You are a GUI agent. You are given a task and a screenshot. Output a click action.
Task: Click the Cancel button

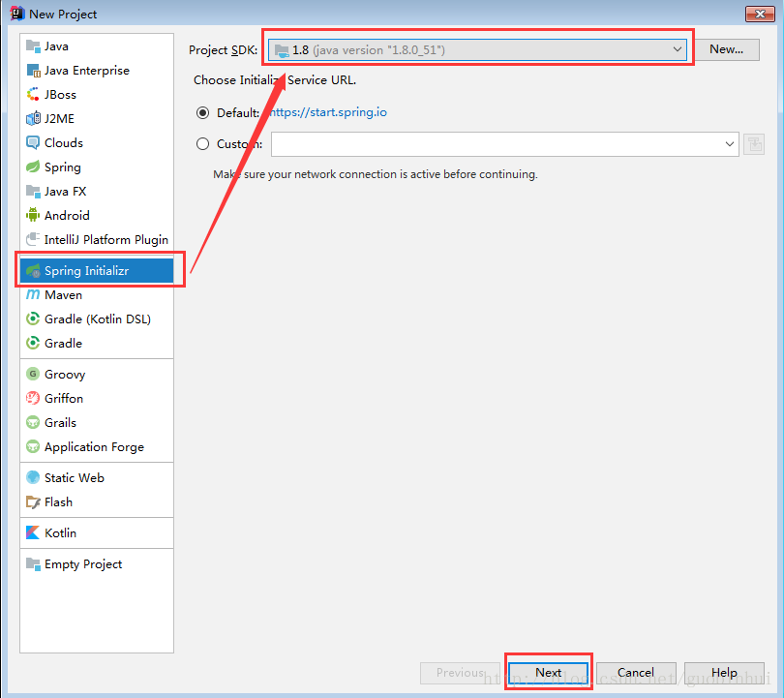[636, 673]
